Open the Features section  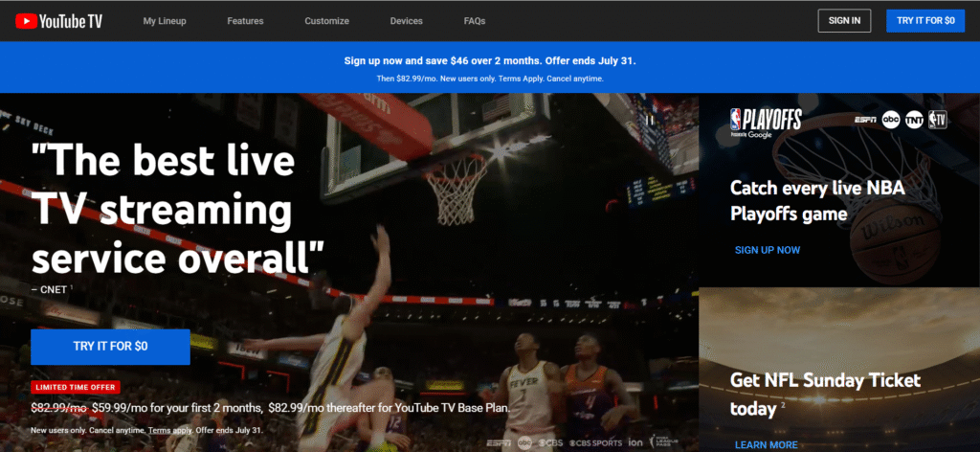point(245,21)
